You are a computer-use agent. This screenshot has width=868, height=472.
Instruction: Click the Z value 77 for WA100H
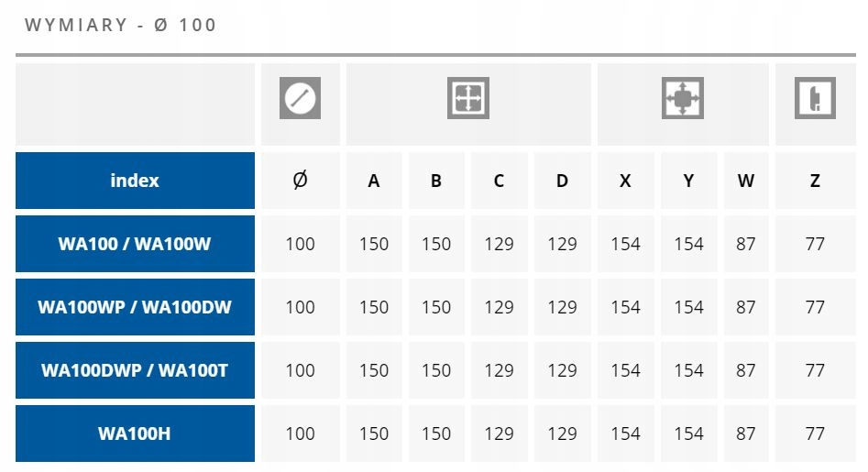(x=815, y=434)
